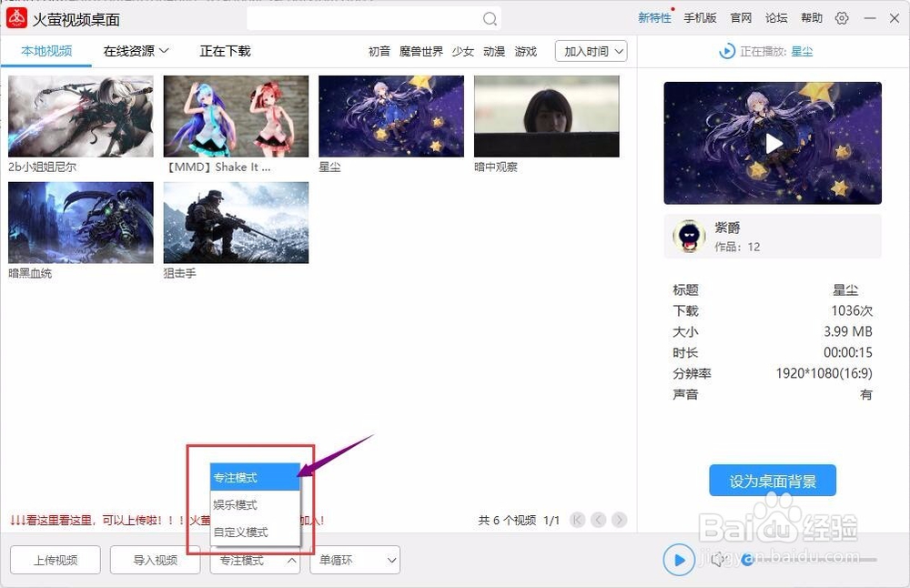Select 自定义模式 in the popup menu
Viewport: 910px width, 588px height.
pyautogui.click(x=255, y=532)
